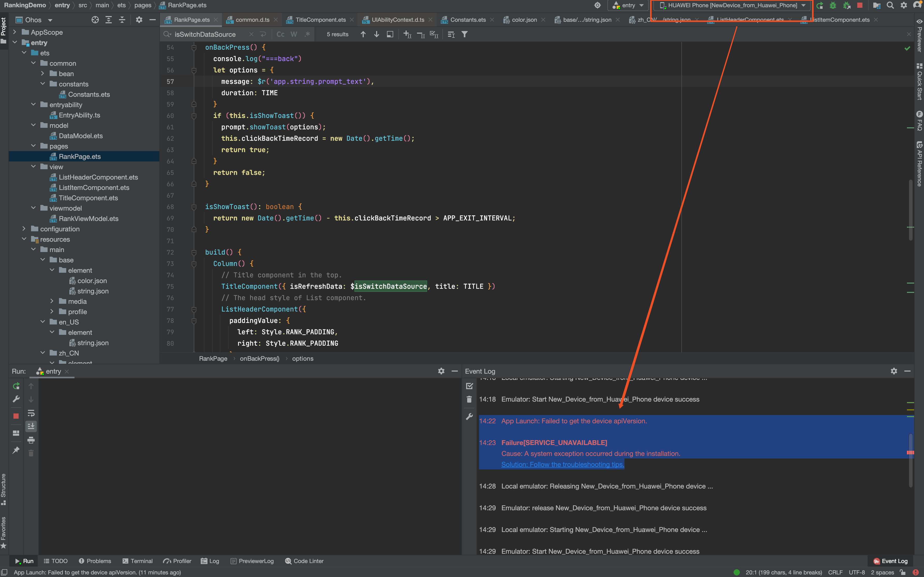924x577 pixels.
Task: Open search filter funnel icon
Action: (x=464, y=34)
